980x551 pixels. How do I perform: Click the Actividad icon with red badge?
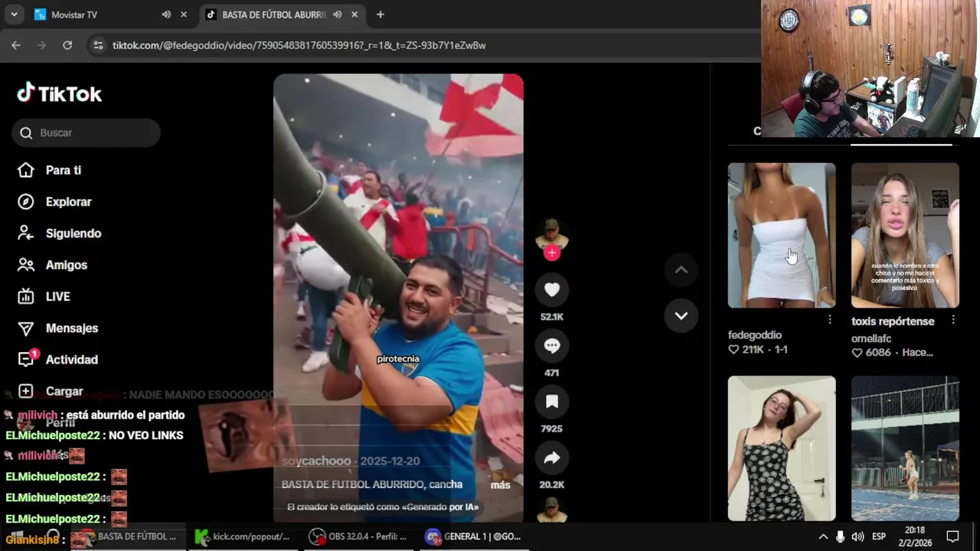(x=27, y=359)
